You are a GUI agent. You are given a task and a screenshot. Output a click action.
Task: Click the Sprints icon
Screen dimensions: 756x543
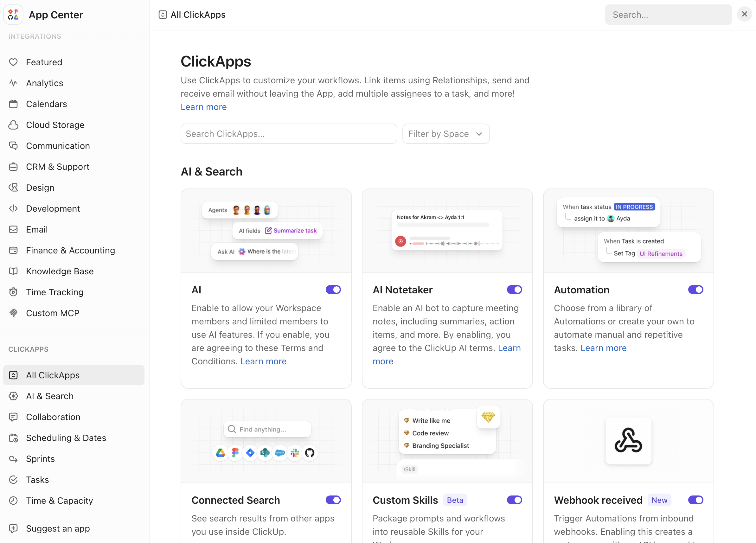(x=13, y=459)
